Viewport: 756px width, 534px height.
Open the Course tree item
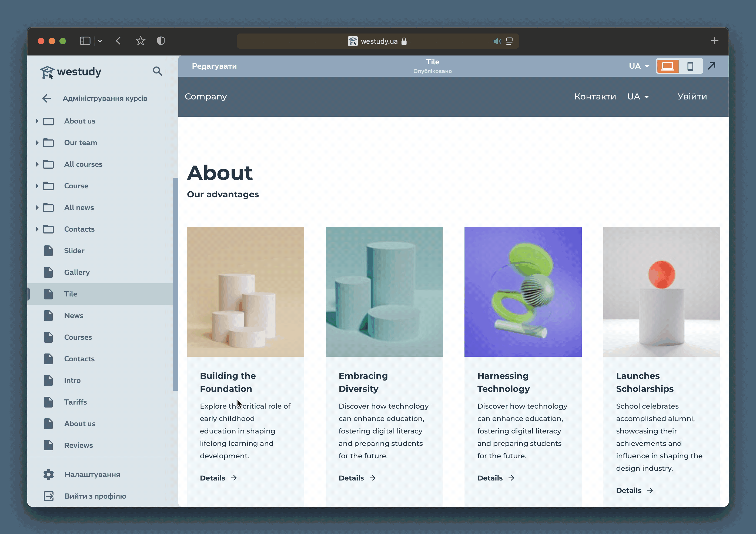(76, 186)
